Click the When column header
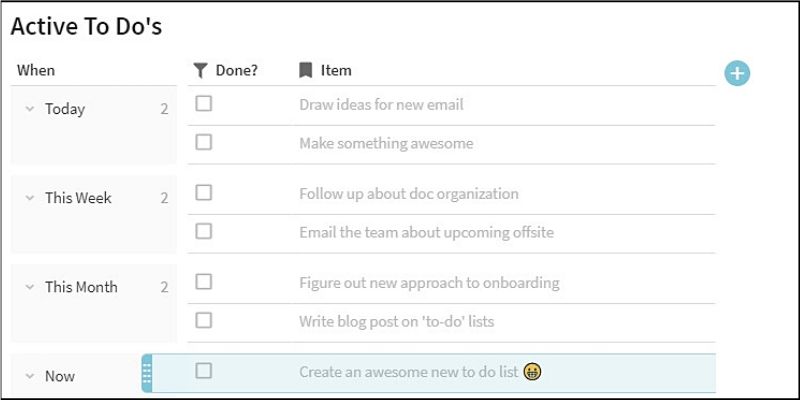This screenshot has height=400, width=800. (x=36, y=70)
